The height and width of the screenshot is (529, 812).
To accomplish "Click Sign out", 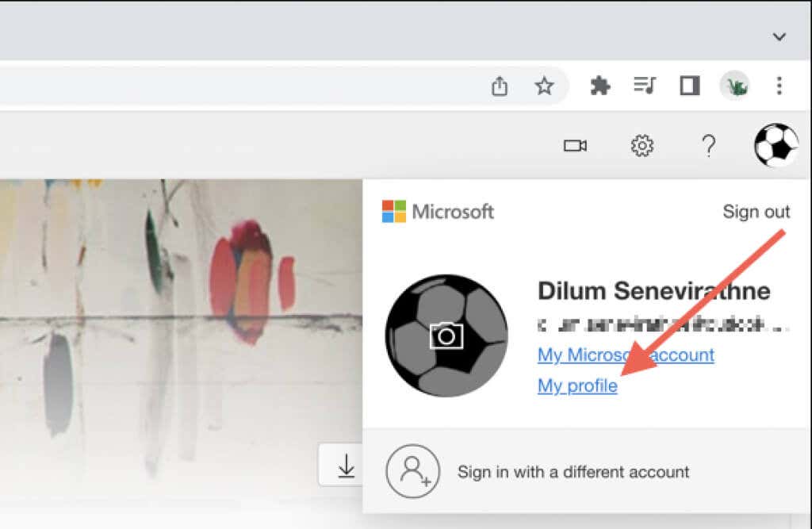I will tap(756, 212).
